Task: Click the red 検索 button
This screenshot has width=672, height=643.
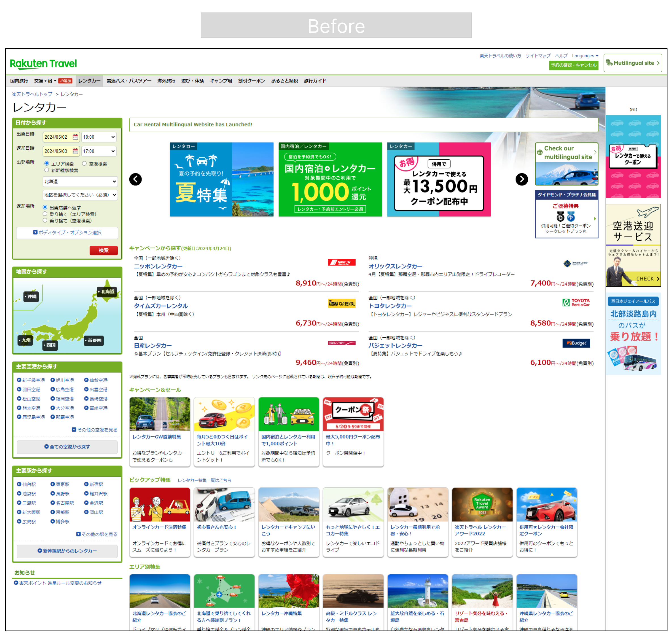Action: (x=103, y=251)
